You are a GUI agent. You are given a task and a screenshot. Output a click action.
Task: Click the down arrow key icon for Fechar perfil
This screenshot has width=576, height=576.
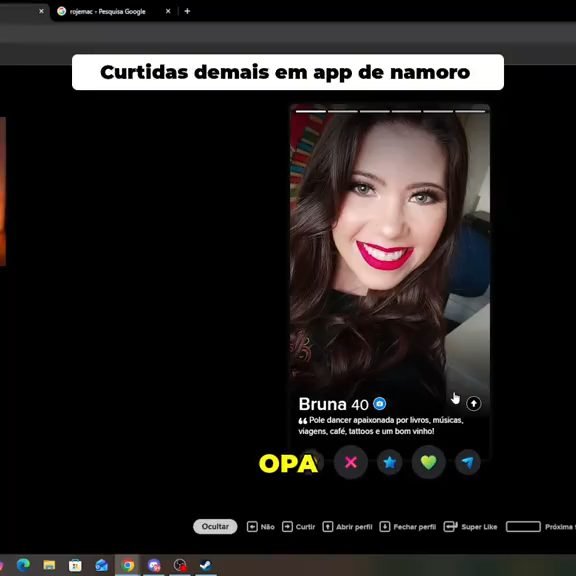(385, 526)
